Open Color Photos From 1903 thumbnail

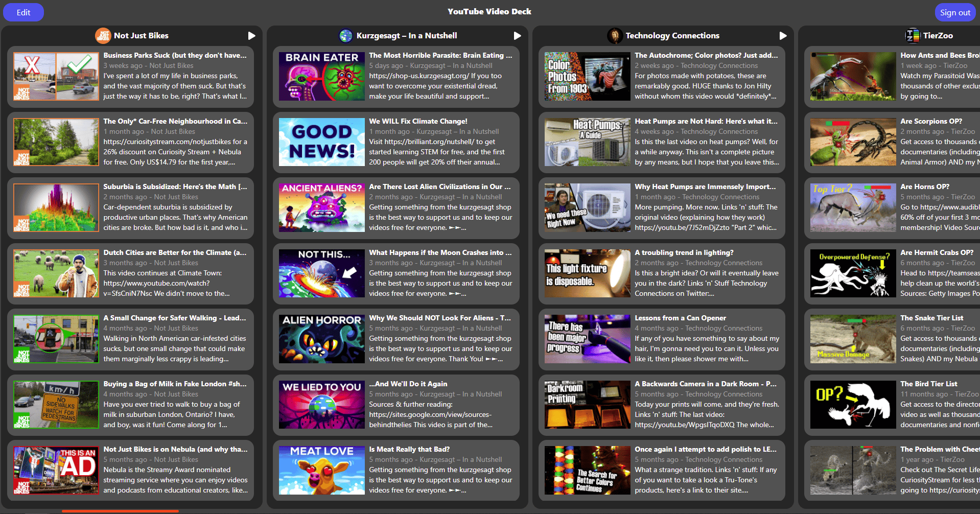click(588, 76)
